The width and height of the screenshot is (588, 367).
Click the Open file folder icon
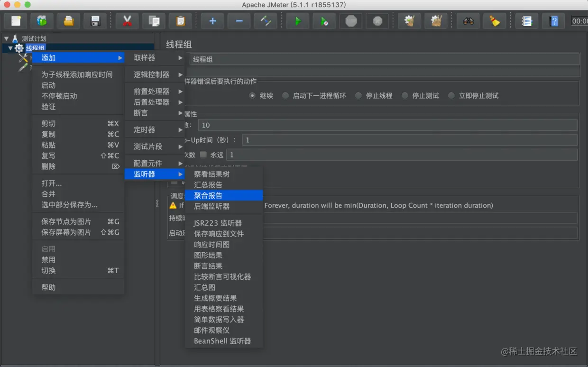coord(69,21)
